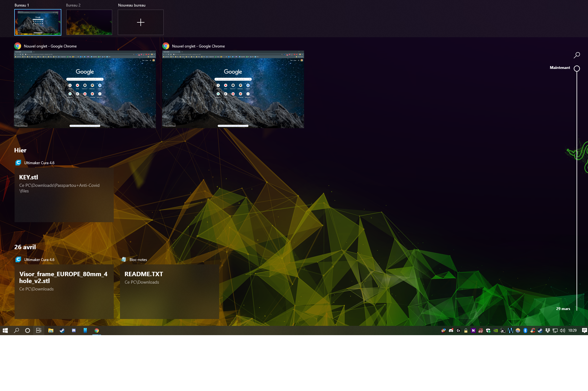The image size is (588, 391).
Task: Open network status tray icon
Action: click(x=555, y=330)
